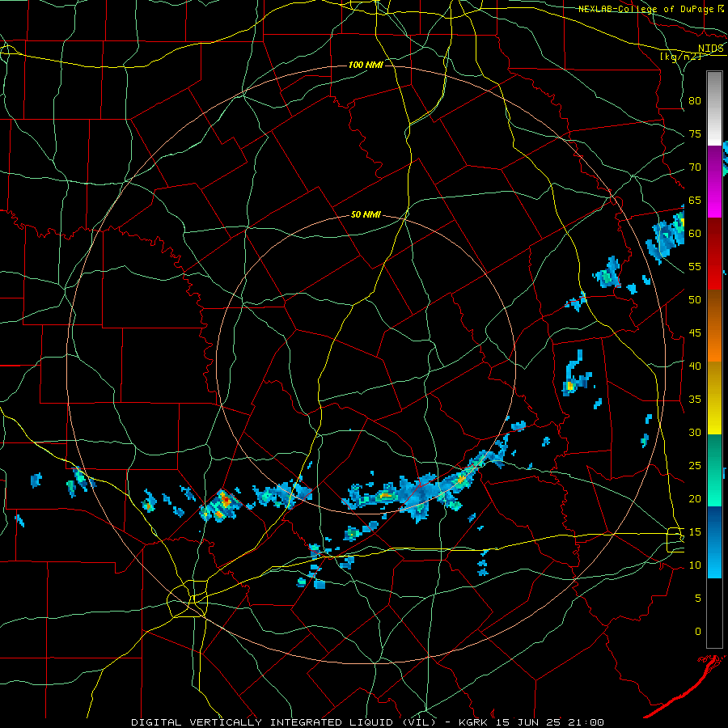Select the "50" value on the color scale

point(695,300)
